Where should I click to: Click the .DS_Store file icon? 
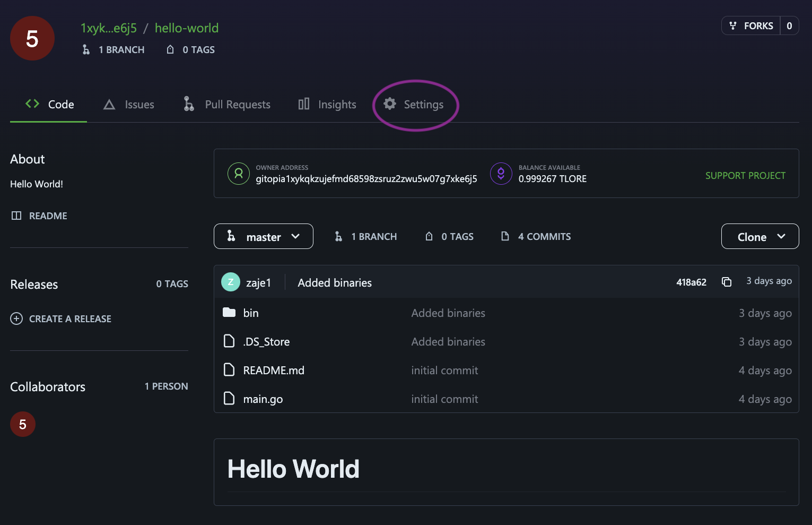[x=229, y=341]
